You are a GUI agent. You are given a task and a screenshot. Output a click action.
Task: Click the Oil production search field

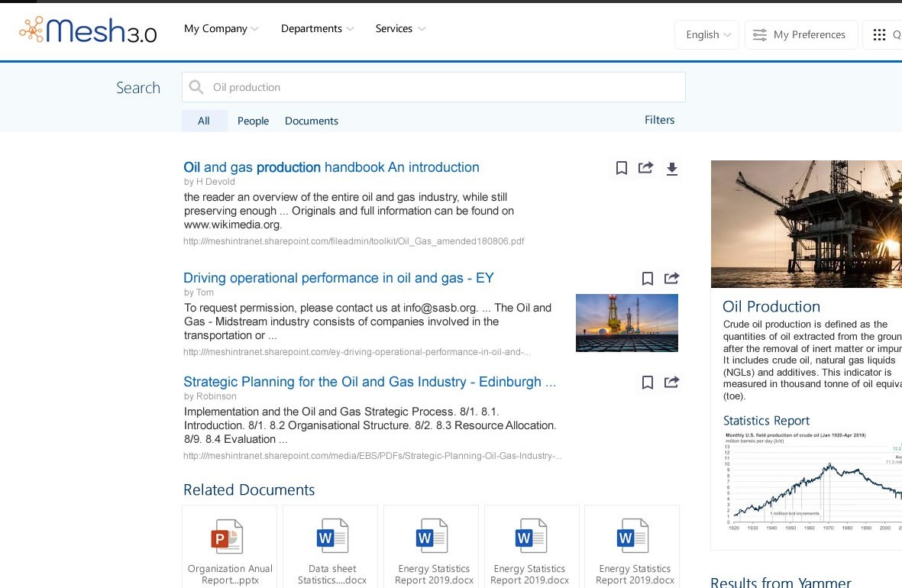[443, 87]
